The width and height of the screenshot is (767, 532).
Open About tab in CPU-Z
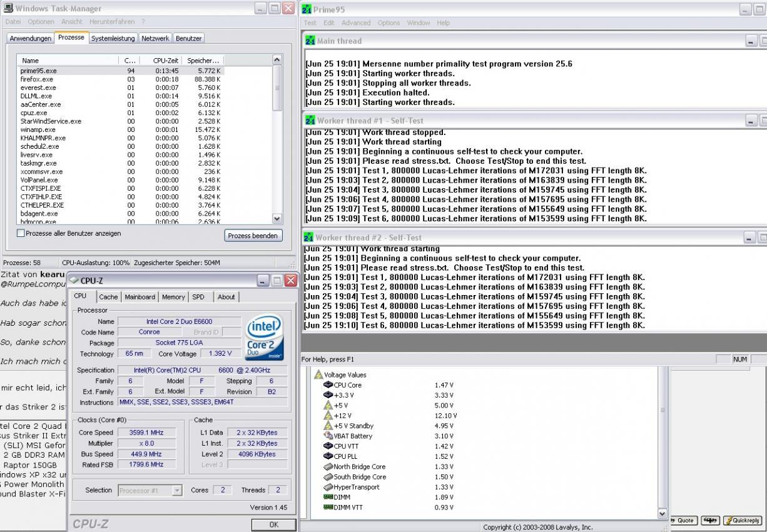pyautogui.click(x=226, y=297)
